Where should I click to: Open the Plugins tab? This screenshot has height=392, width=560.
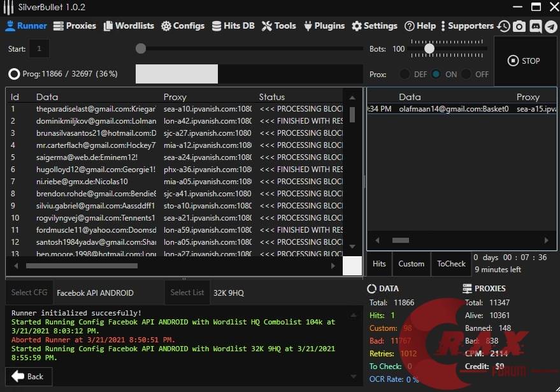click(324, 25)
